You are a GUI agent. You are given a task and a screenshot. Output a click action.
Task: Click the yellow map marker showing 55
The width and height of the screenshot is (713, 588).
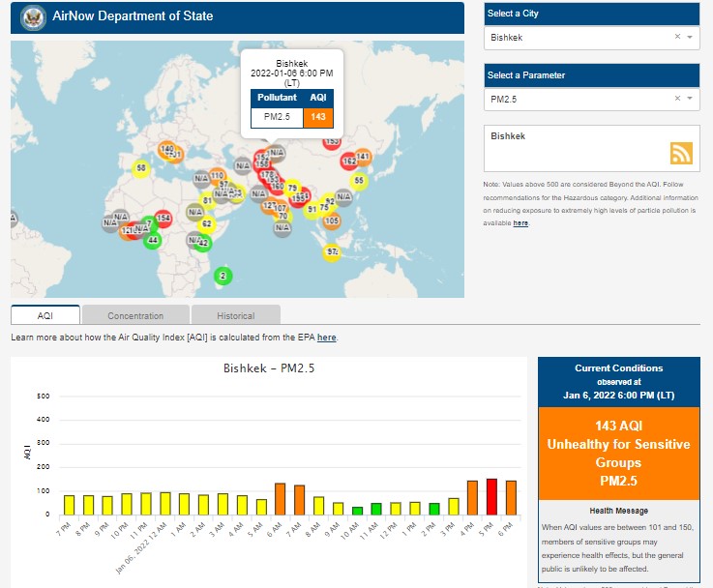(x=359, y=180)
